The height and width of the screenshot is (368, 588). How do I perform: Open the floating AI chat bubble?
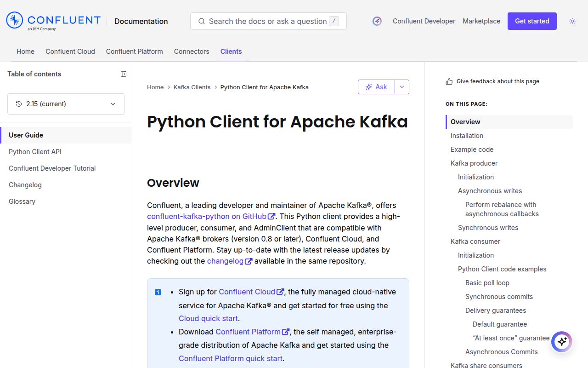point(562,342)
